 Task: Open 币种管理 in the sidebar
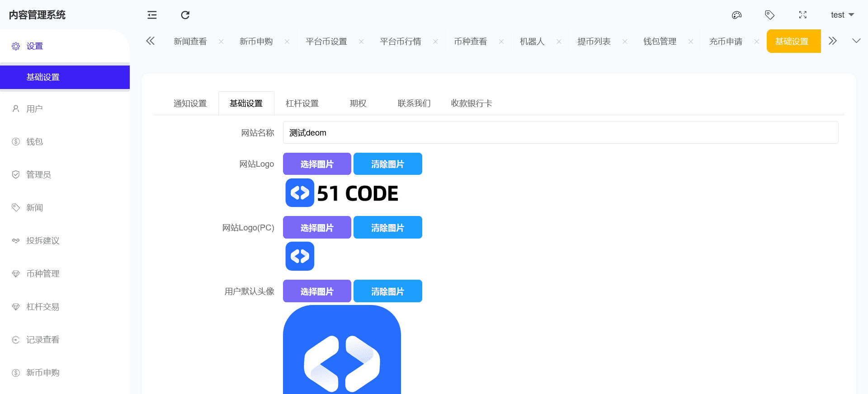click(42, 274)
